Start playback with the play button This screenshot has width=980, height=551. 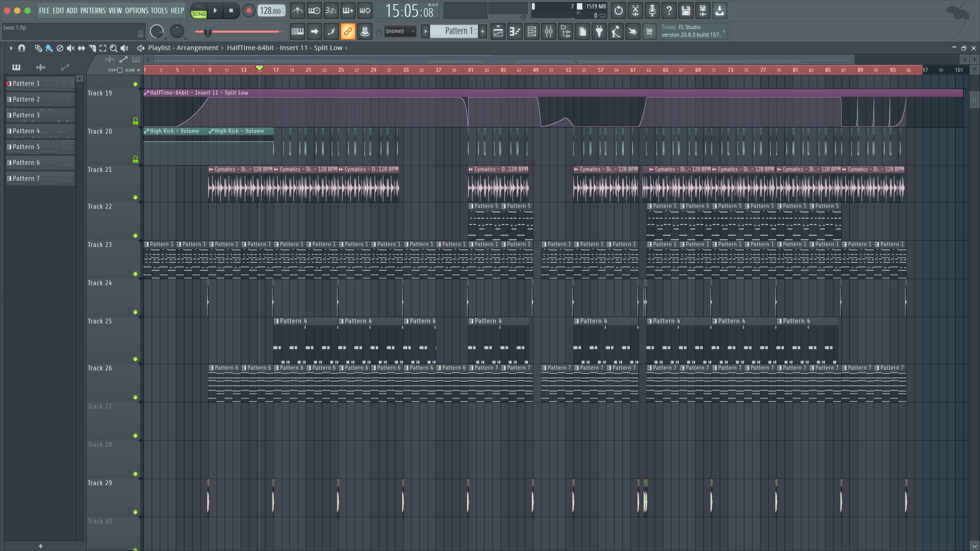click(x=215, y=10)
